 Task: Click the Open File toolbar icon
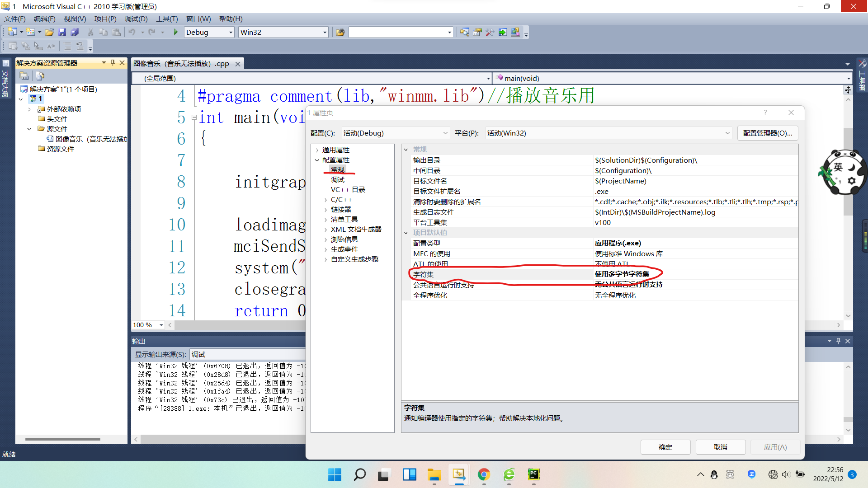[x=49, y=32]
